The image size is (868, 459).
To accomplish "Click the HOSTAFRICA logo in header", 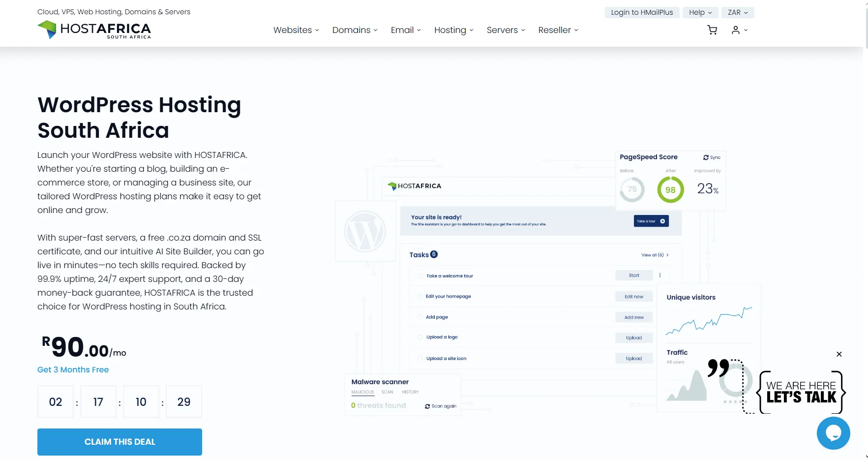I will 94,30.
